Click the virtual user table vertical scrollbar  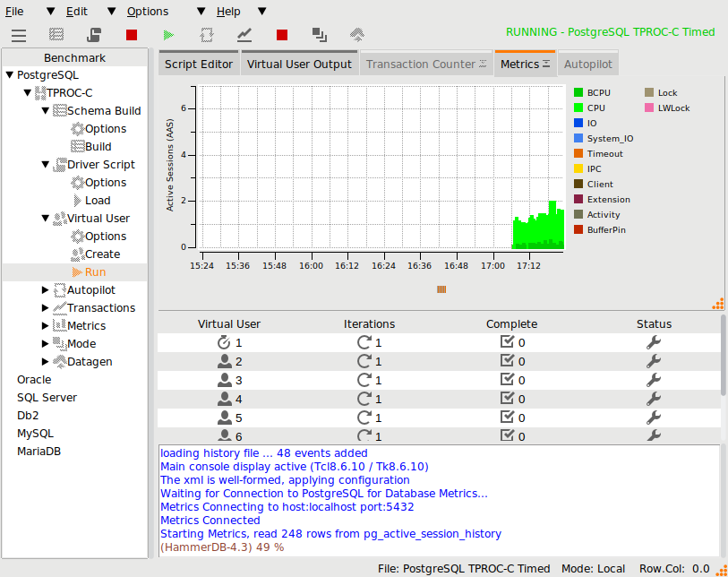724,356
